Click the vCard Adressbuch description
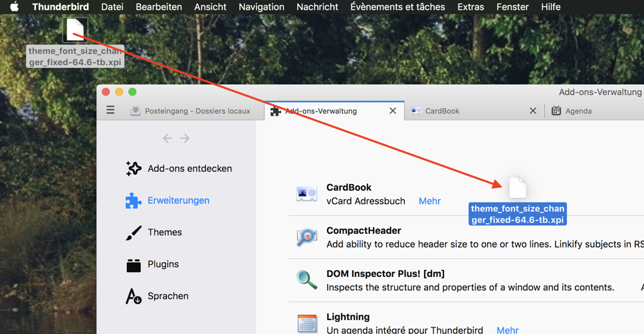 coord(366,201)
